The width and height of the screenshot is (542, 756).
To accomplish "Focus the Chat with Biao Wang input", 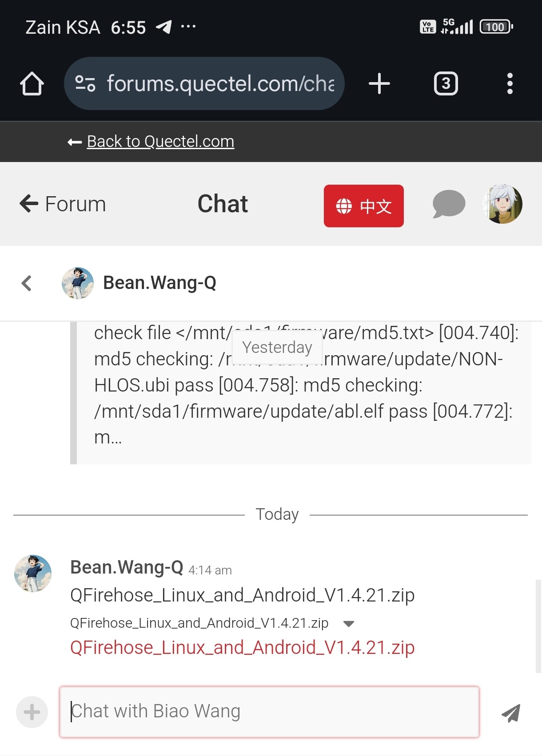I will 269,712.
